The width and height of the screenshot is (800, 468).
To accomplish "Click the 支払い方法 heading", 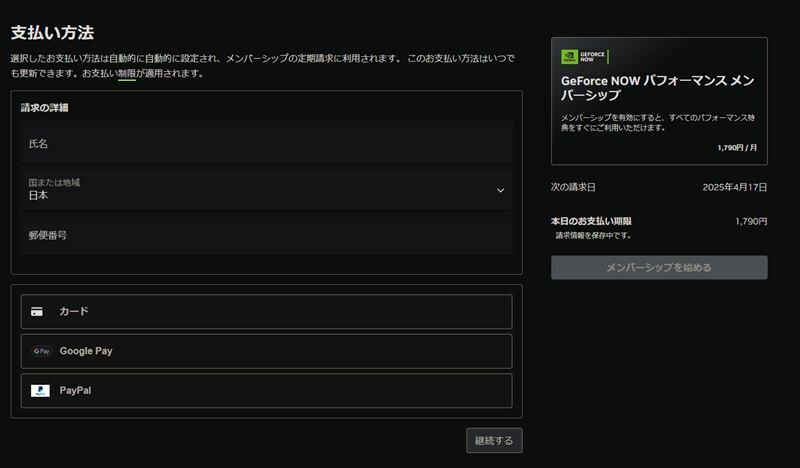I will point(52,33).
